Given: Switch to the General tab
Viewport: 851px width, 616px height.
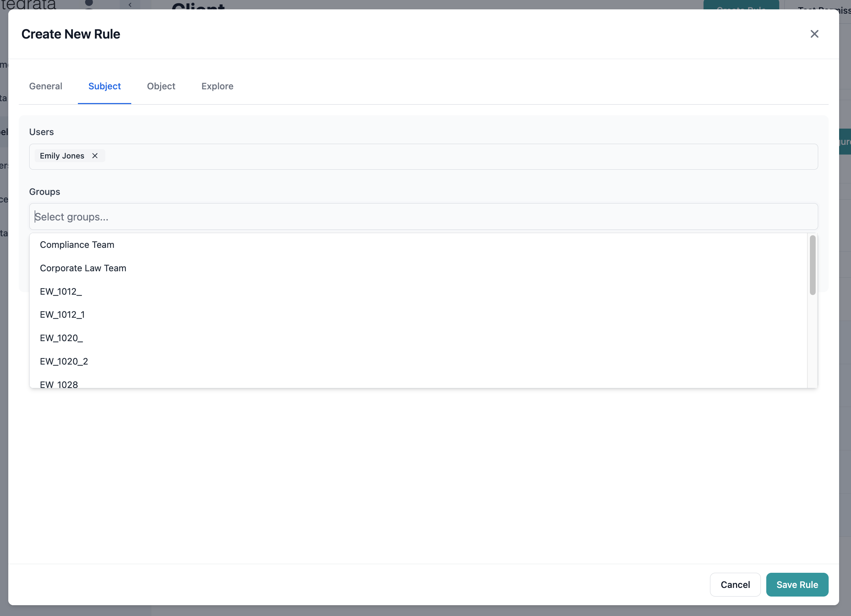Looking at the screenshot, I should click(45, 86).
